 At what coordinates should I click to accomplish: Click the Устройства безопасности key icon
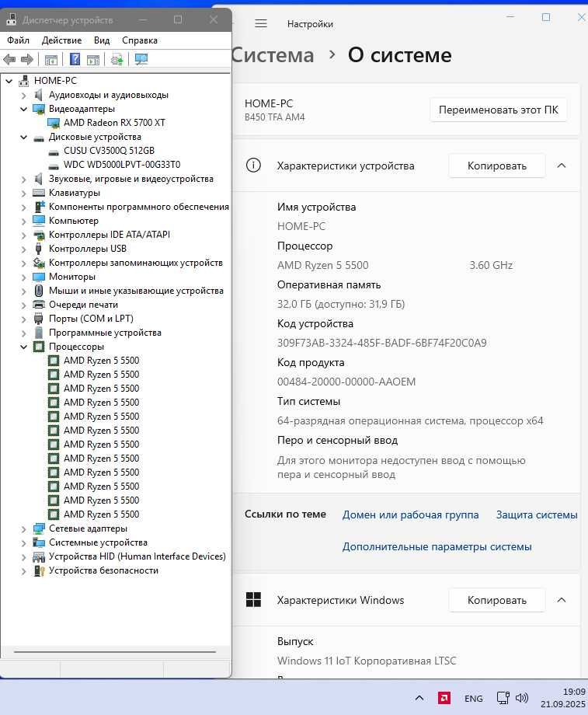39,570
